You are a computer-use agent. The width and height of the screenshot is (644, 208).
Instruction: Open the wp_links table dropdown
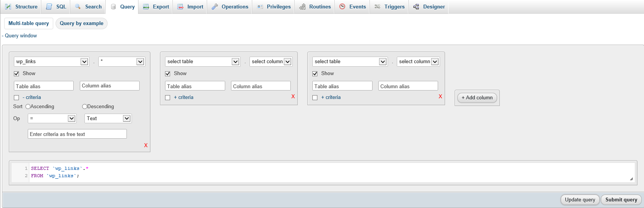(x=52, y=62)
